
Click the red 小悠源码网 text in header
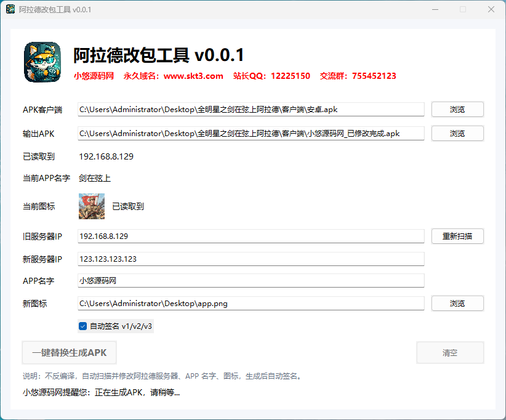click(x=94, y=76)
